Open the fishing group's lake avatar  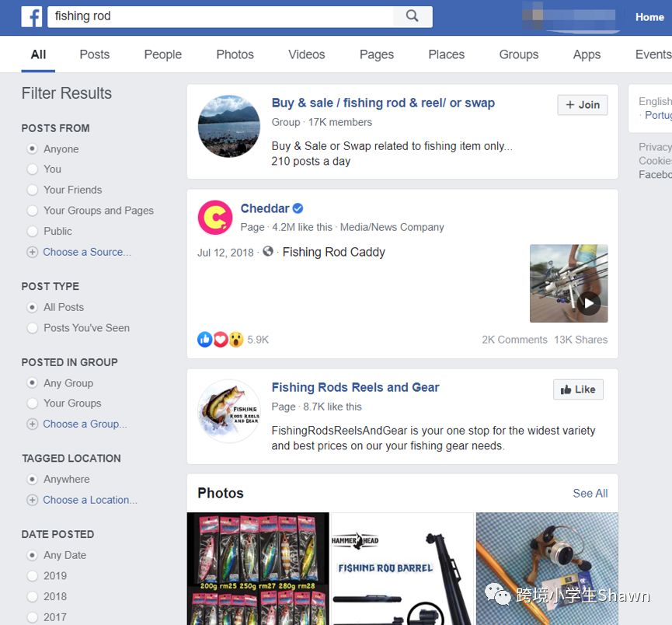[229, 126]
